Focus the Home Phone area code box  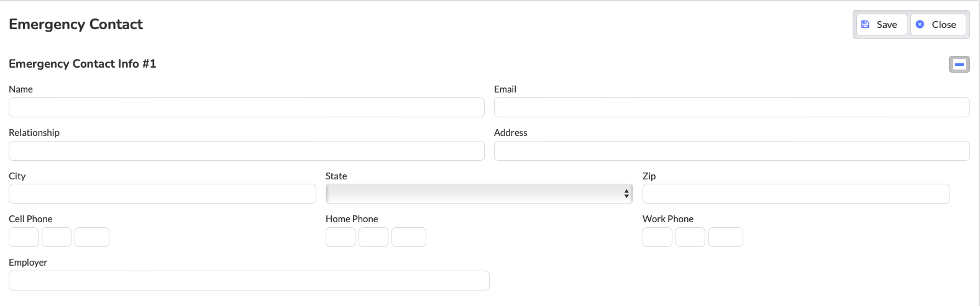tap(341, 237)
